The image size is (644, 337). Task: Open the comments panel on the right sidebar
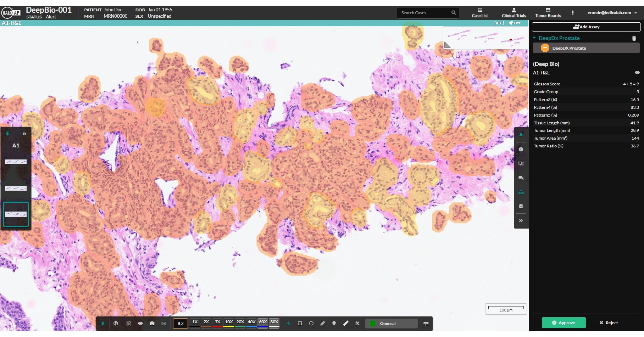(x=521, y=178)
